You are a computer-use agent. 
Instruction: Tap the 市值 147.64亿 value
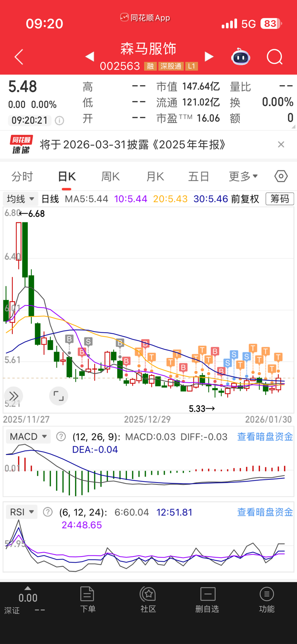(x=201, y=86)
